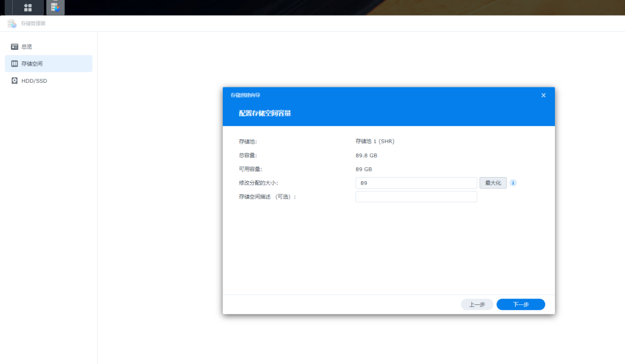Click the HDD/SSD disk sidebar icon
Image resolution: width=625 pixels, height=364 pixels.
point(14,81)
